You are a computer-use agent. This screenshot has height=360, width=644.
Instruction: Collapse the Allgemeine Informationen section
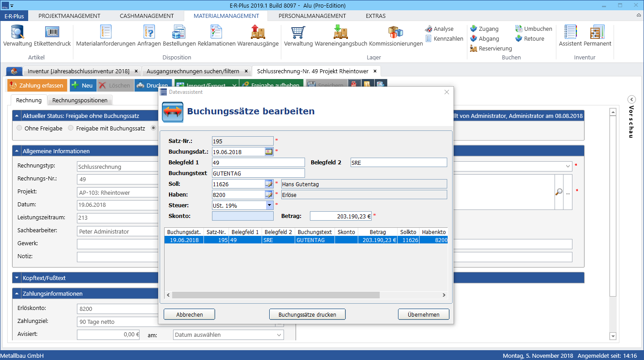(x=17, y=151)
